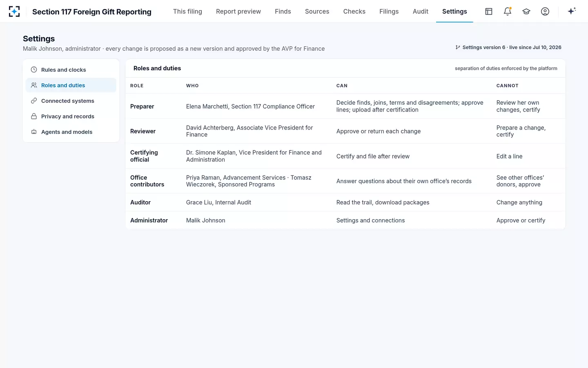The width and height of the screenshot is (588, 368).
Task: Go to Privacy and records
Action: [x=71, y=117]
